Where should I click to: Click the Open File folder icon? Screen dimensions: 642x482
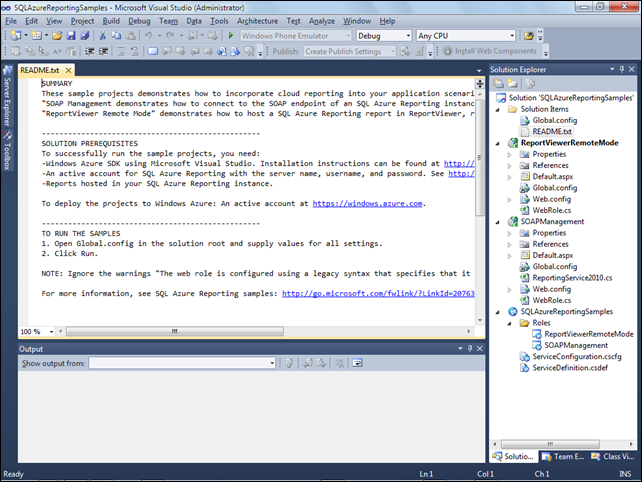click(x=57, y=36)
